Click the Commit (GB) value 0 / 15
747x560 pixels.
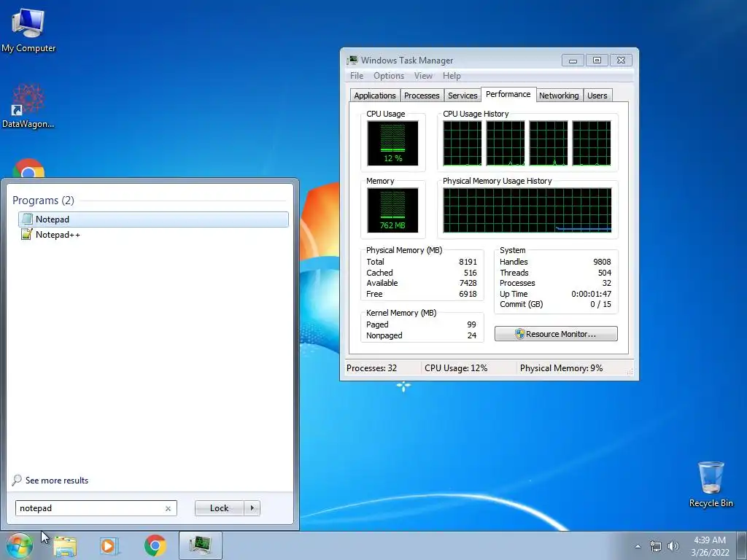click(x=601, y=304)
